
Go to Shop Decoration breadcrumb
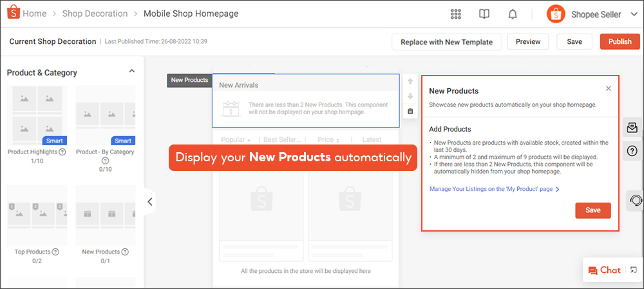point(94,14)
